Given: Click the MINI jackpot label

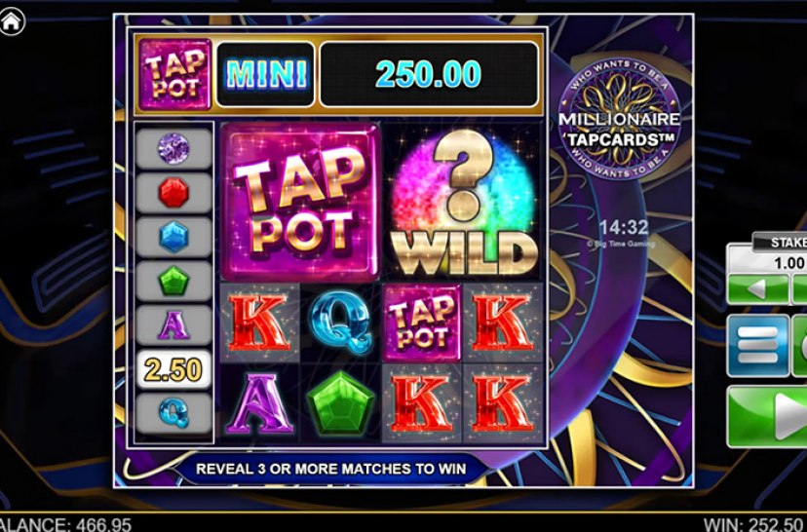Looking at the screenshot, I should point(265,75).
